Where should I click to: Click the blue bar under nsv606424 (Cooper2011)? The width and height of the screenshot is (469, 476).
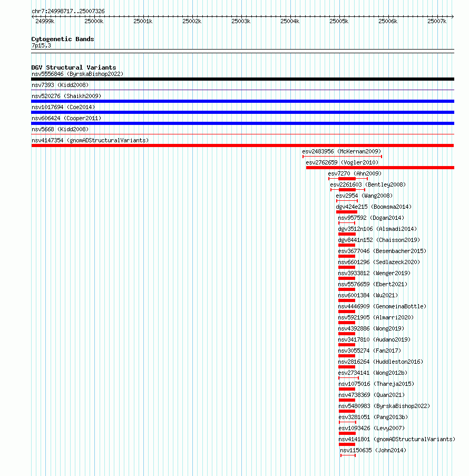click(243, 123)
